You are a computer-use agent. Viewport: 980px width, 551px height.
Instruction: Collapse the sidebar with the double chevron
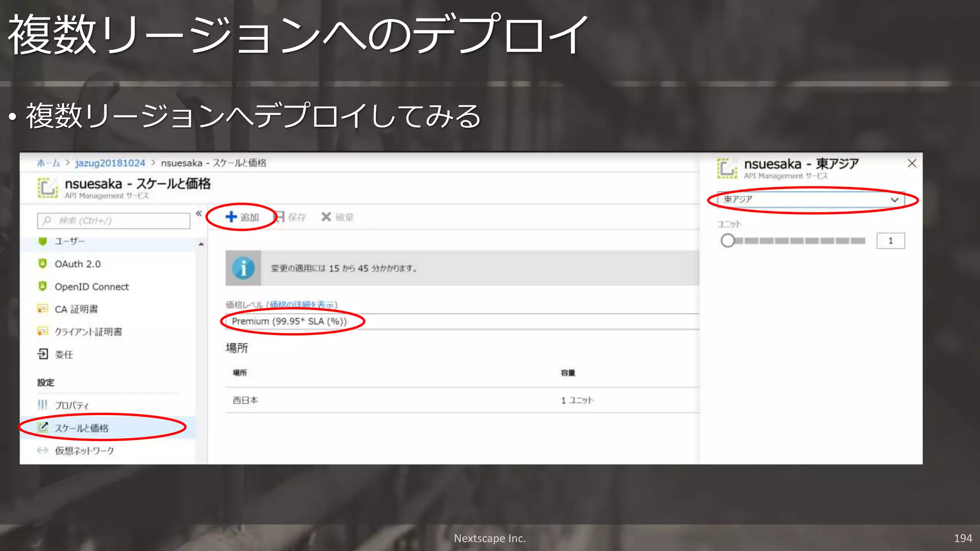tap(199, 213)
